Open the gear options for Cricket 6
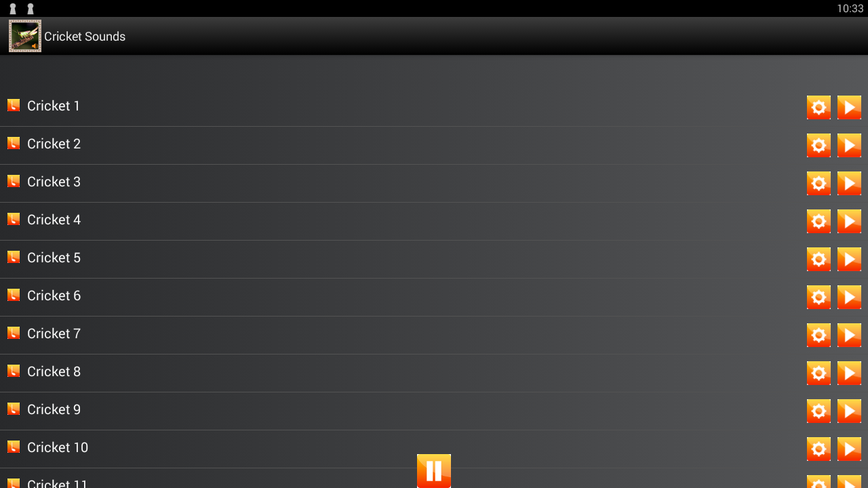This screenshot has width=868, height=488. [818, 297]
